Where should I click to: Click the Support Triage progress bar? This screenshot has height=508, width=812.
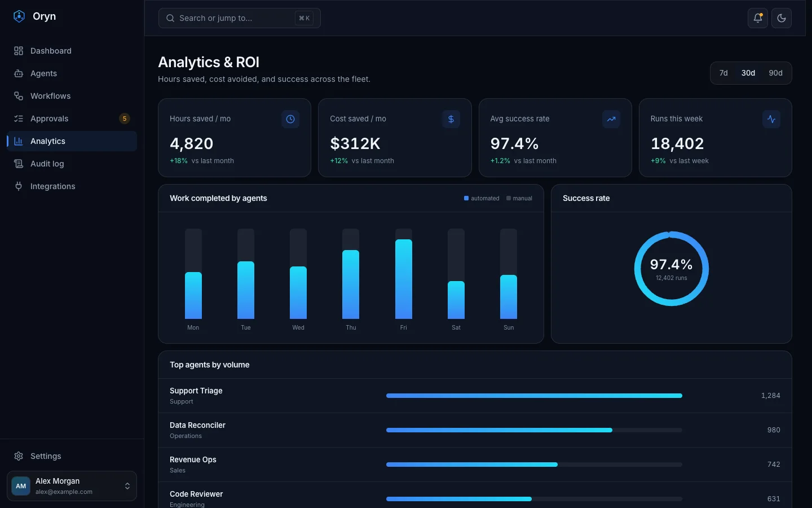[x=534, y=396]
